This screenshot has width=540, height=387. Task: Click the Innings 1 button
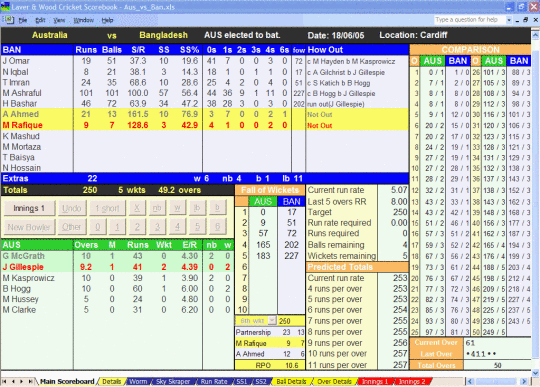(x=29, y=208)
